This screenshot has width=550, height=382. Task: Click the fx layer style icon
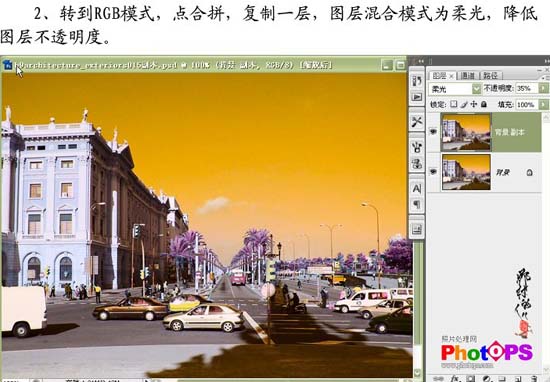click(455, 378)
